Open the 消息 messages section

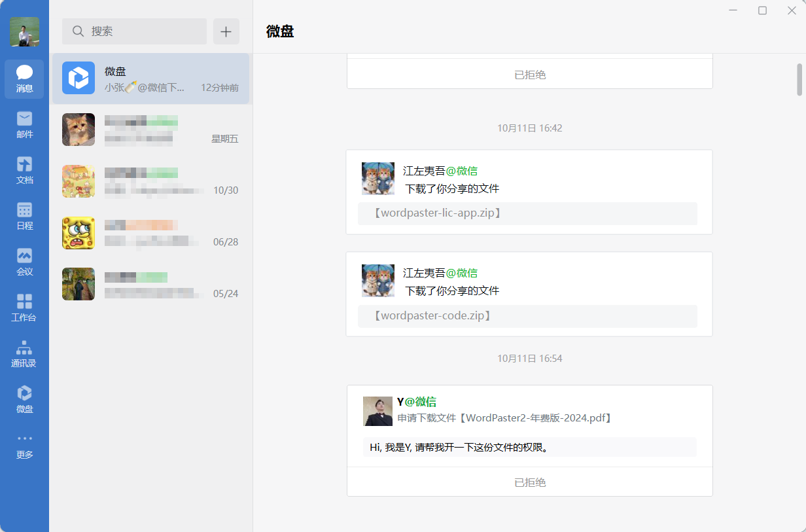[24, 79]
